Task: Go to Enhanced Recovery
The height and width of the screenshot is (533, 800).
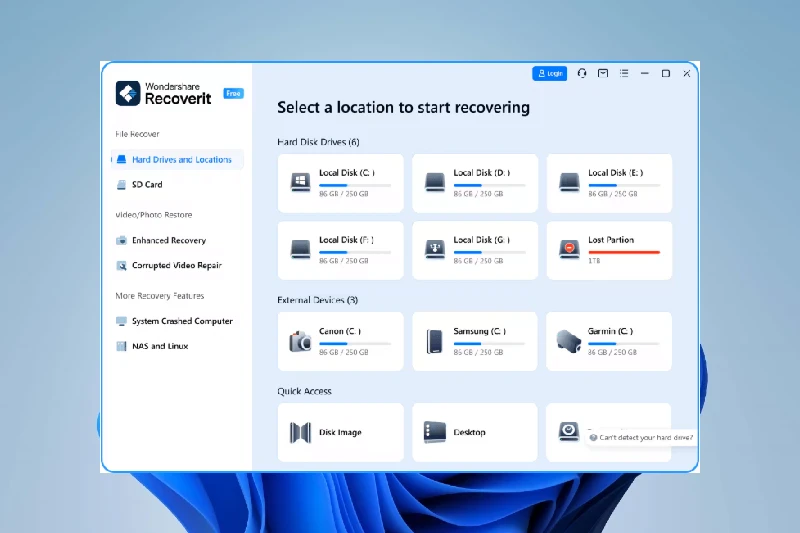Action: click(168, 241)
